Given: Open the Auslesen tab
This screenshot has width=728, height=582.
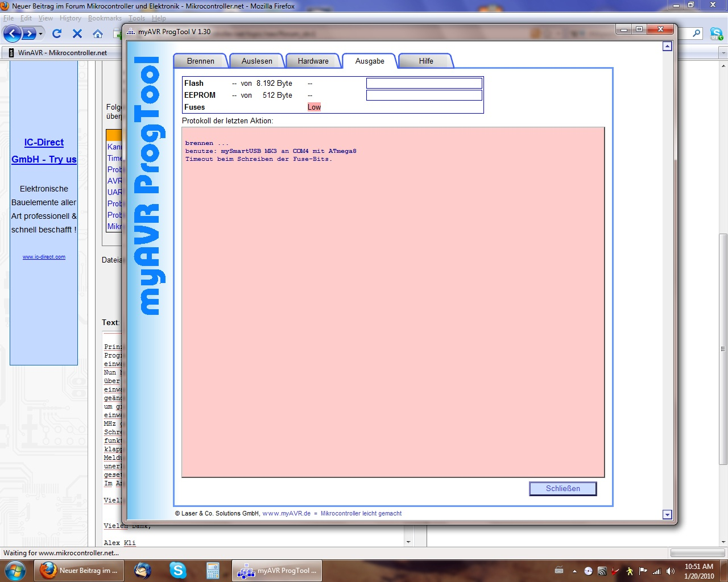Looking at the screenshot, I should (257, 61).
